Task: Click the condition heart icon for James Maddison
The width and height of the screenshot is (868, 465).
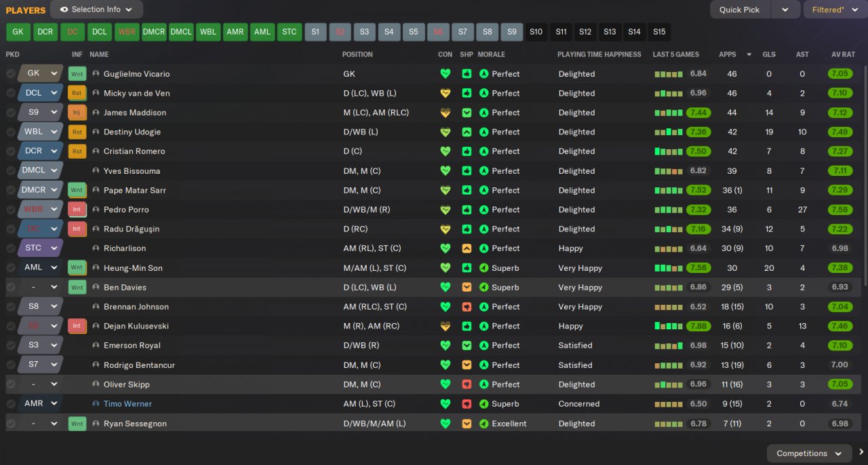Action: [x=445, y=113]
